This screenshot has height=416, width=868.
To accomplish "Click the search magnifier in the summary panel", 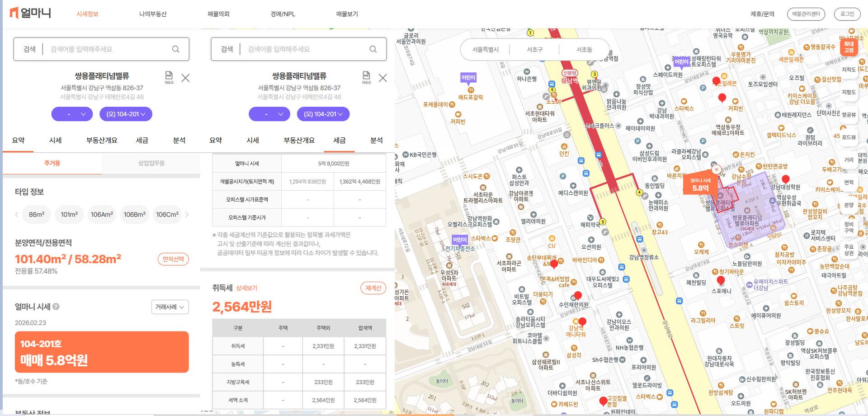I will tap(175, 49).
